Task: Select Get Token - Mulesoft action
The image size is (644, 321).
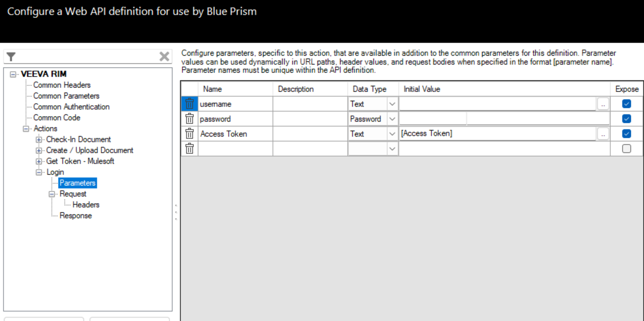Action: 80,161
